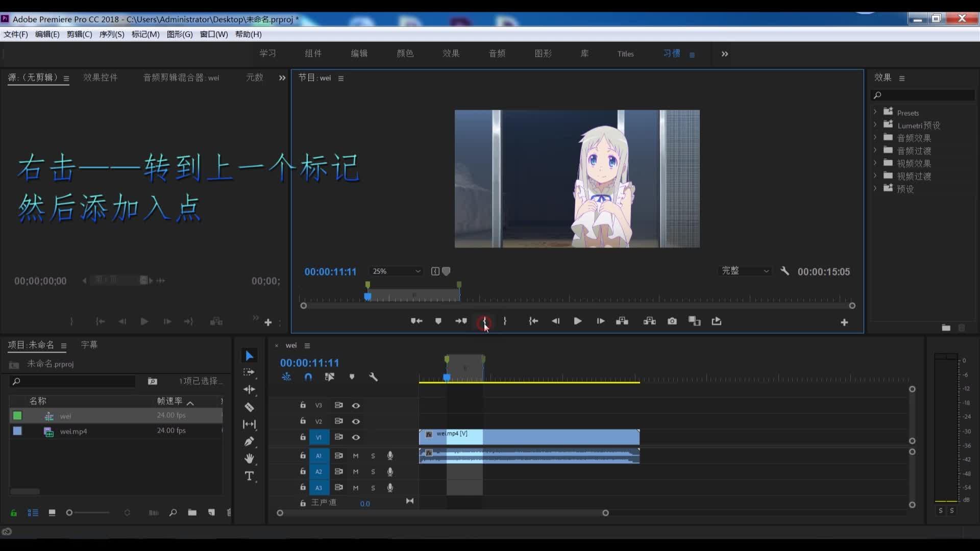The width and height of the screenshot is (980, 551).
Task: Open 序列(S) menu
Action: [112, 34]
